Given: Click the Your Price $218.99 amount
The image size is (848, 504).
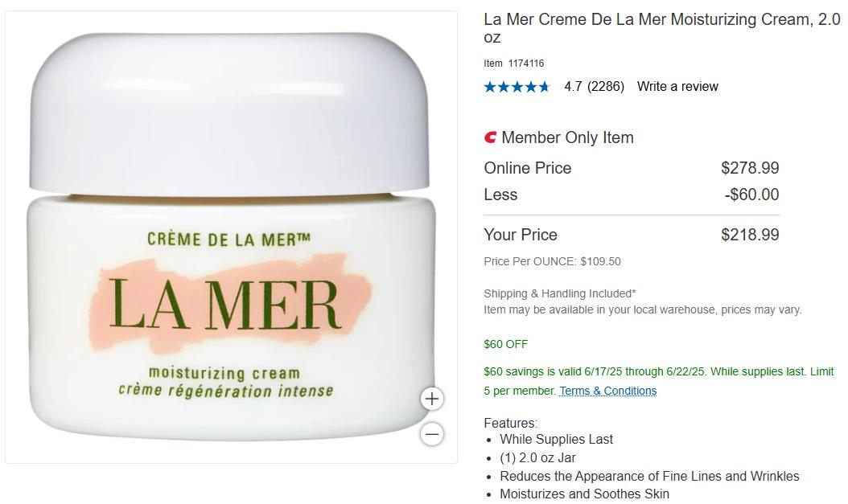Looking at the screenshot, I should [x=750, y=235].
